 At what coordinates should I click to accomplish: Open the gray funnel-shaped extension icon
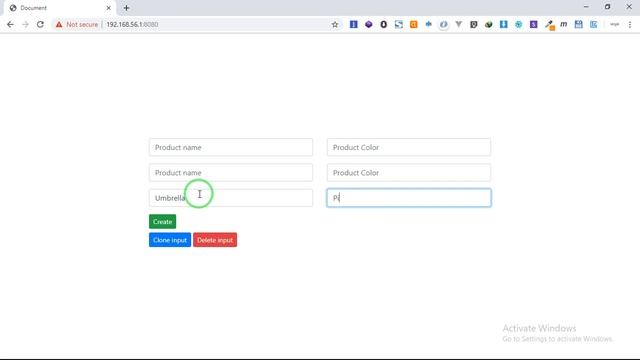point(458,24)
